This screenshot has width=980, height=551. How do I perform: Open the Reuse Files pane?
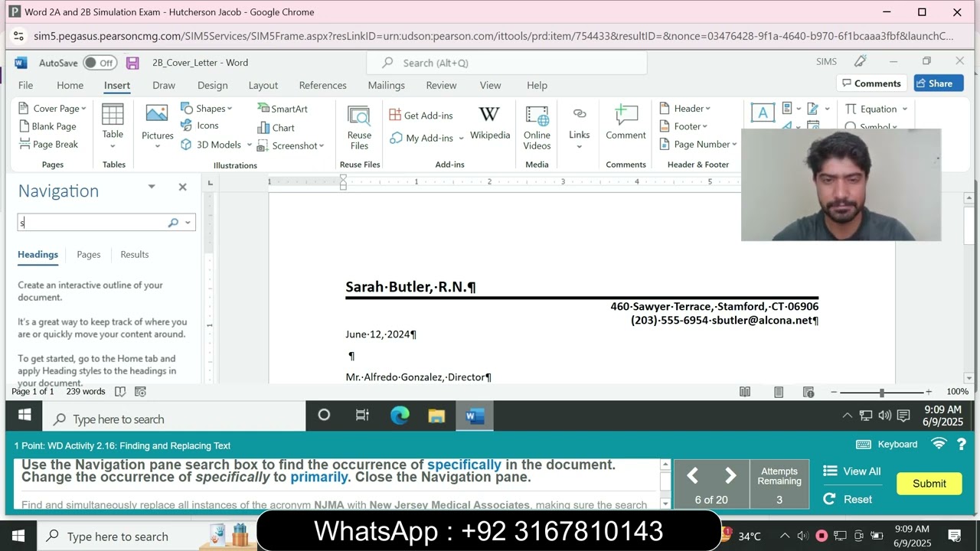(x=359, y=127)
